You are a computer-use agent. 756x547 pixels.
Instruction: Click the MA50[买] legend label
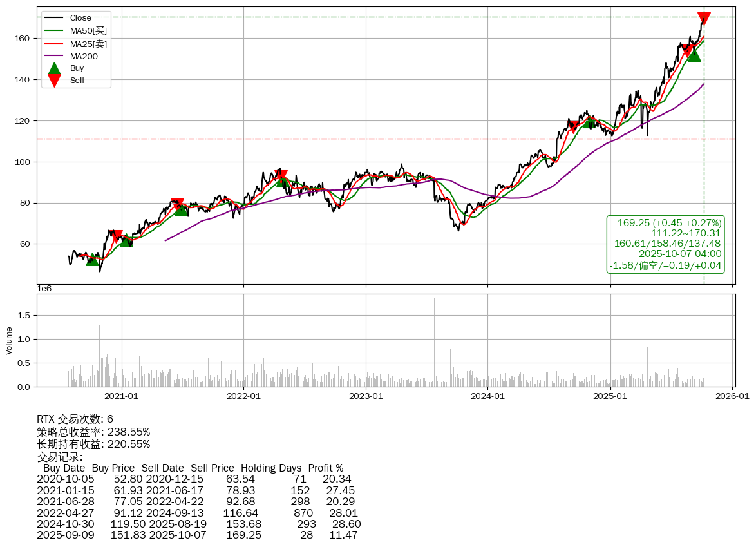88,31
